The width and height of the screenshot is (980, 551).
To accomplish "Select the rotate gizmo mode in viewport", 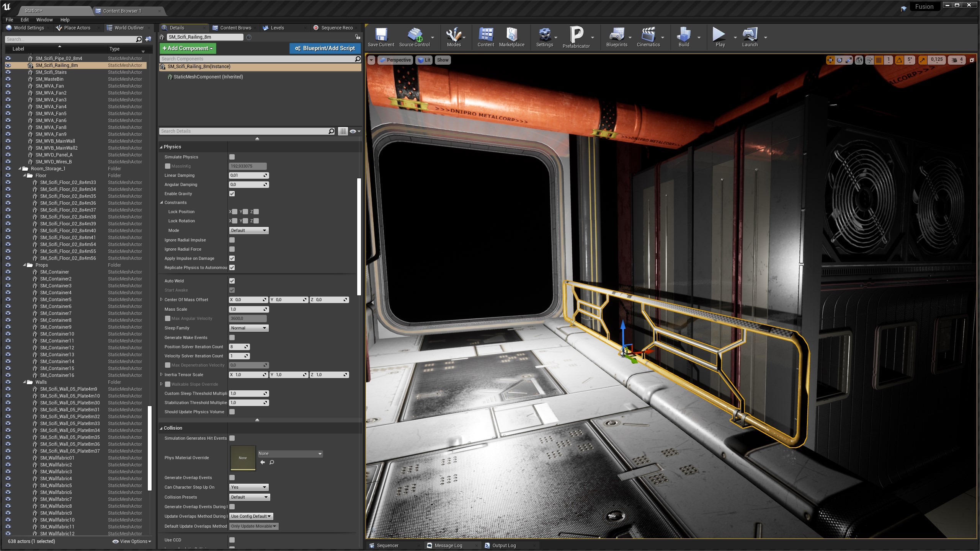I will pos(839,60).
